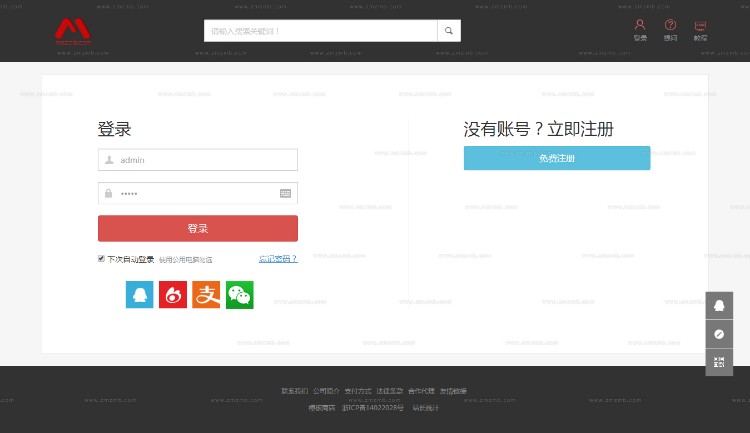The height and width of the screenshot is (433, 750).
Task: Focus the password input field
Action: pos(198,193)
